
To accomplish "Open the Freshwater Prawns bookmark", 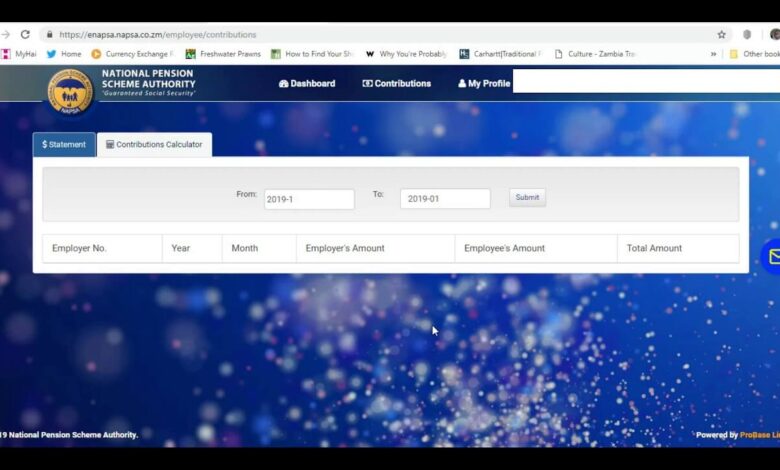I will coord(223,54).
